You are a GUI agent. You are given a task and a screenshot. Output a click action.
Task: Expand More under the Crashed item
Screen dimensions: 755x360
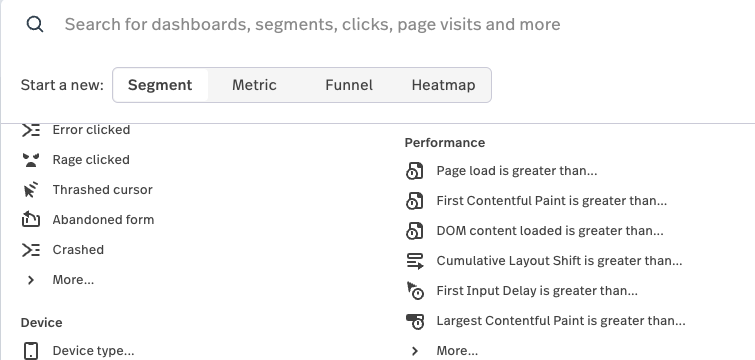coord(73,280)
